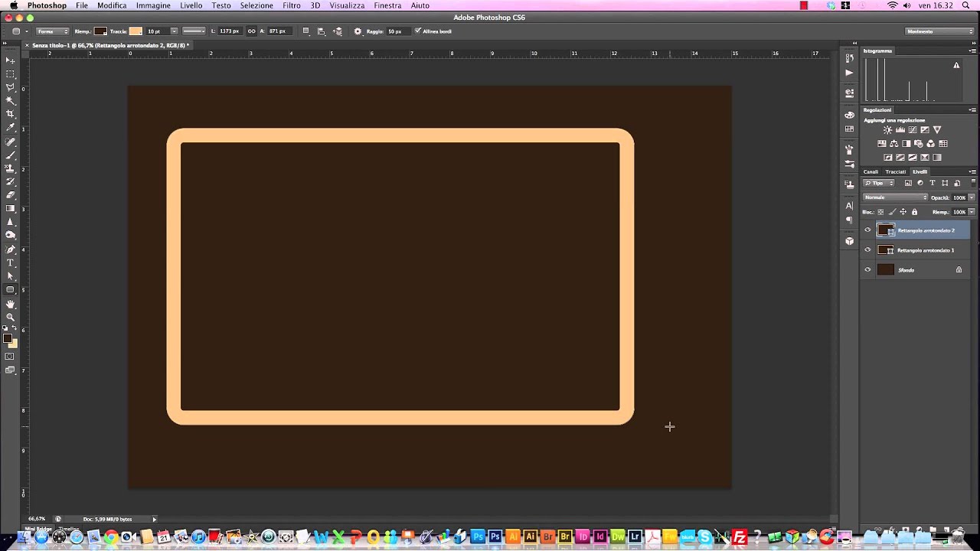Select the Crop tool
Viewport: 980px width, 551px height.
(11, 114)
